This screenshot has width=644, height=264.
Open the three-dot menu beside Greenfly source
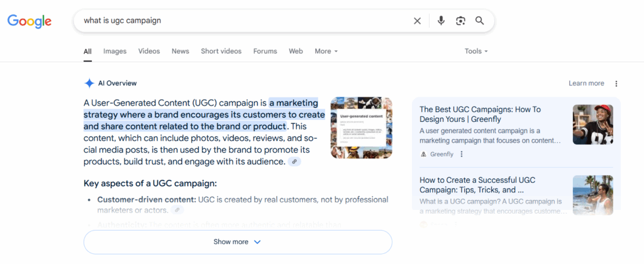point(462,155)
